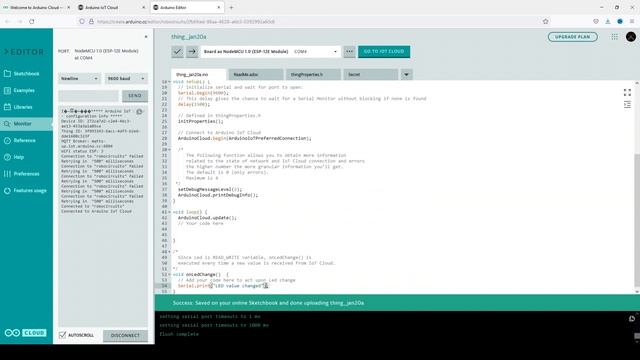Switch to Welcome to Arduino Cloud browser tab
This screenshot has width=640, height=360.
(x=36, y=7)
